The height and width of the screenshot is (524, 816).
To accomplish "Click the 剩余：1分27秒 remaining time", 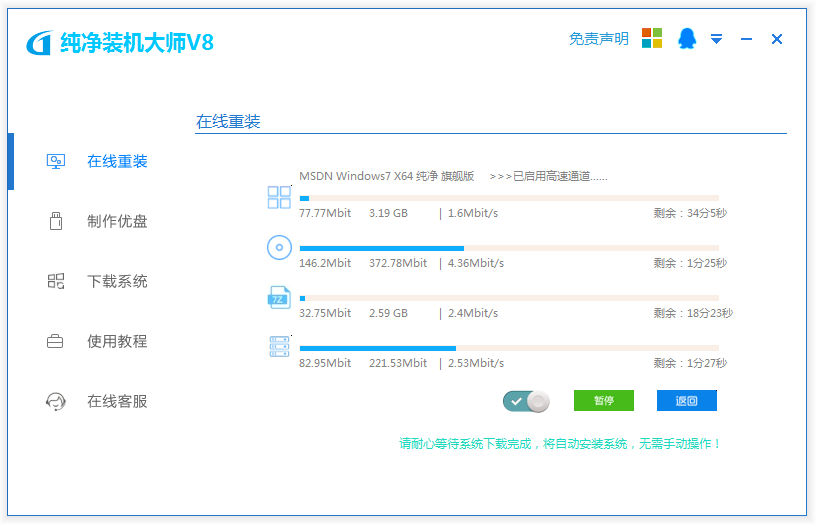I will [691, 363].
